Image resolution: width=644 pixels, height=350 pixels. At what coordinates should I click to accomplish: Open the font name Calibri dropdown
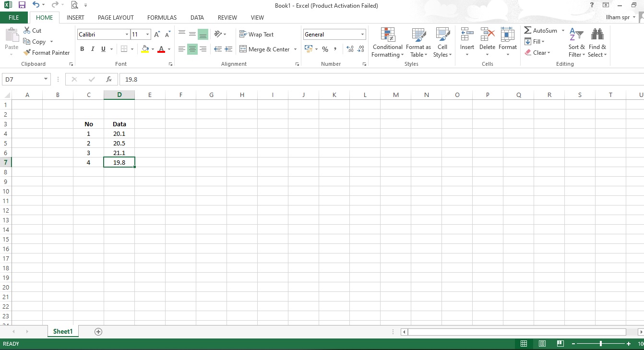pos(127,35)
